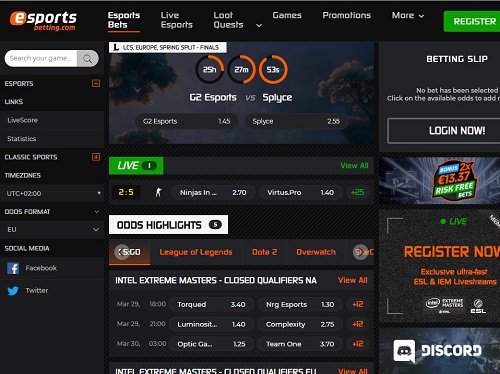Click the esportsbetting.com logo
This screenshot has width=500, height=374.
[43, 21]
